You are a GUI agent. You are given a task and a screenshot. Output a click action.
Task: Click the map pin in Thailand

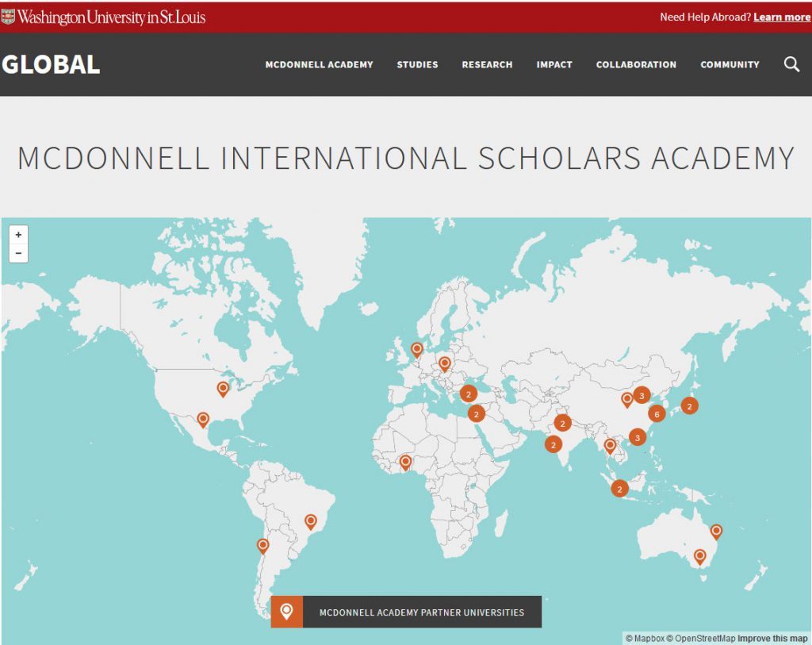(x=610, y=446)
